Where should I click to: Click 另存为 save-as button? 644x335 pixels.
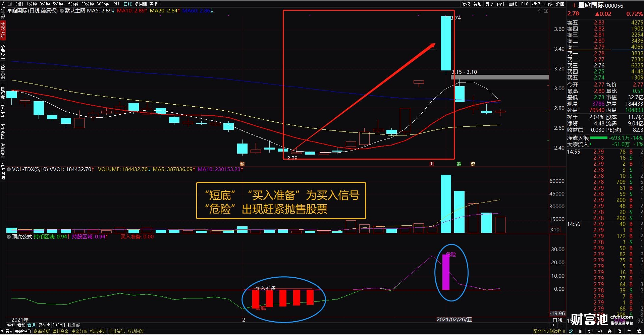(x=44, y=326)
